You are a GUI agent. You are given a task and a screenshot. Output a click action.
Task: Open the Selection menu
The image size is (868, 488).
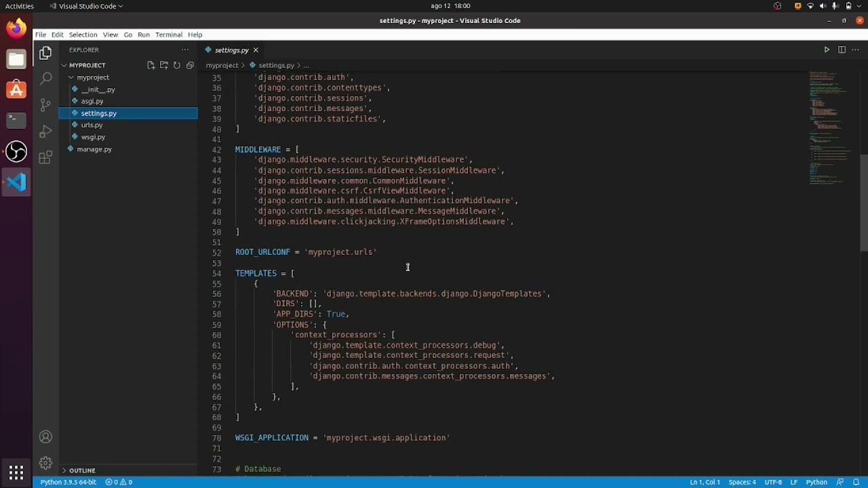(83, 35)
